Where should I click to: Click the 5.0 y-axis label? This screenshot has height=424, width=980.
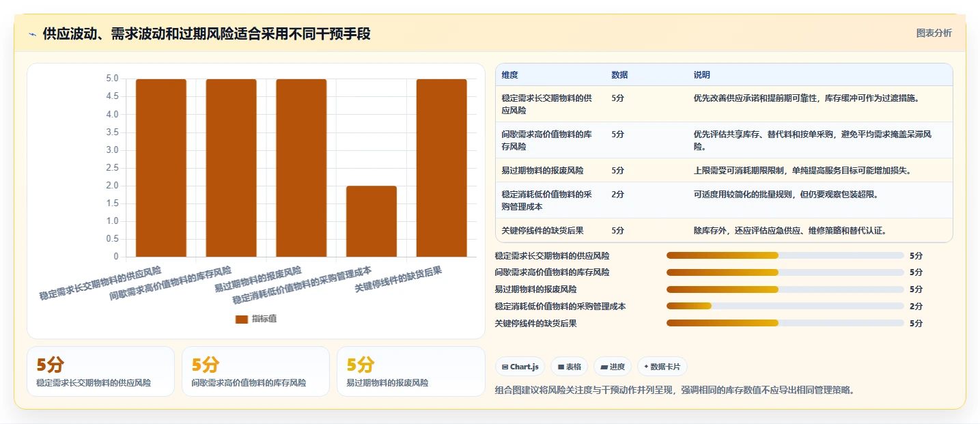[112, 79]
